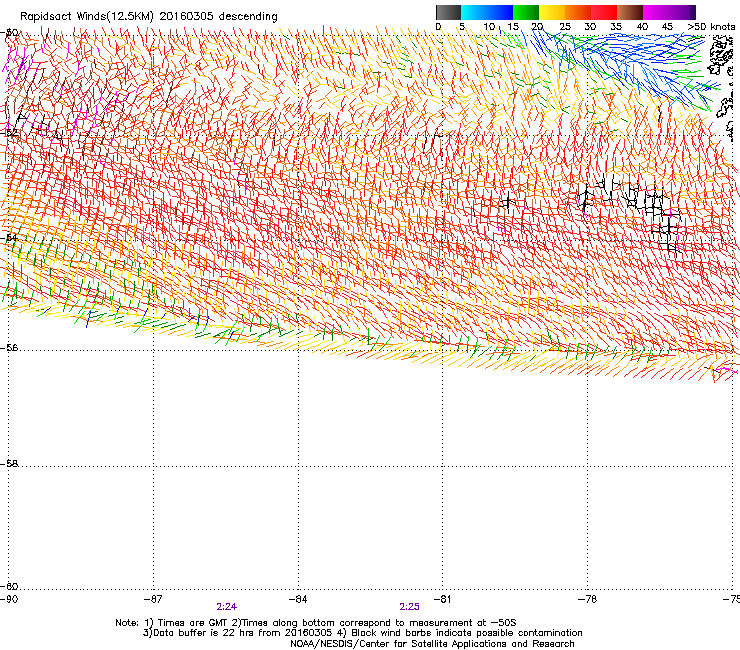
Task: Click the -52 latitude axis label
Action: pyautogui.click(x=9, y=133)
